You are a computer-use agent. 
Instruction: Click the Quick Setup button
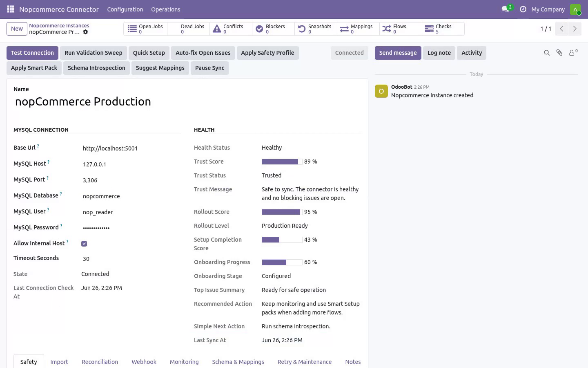(x=149, y=53)
